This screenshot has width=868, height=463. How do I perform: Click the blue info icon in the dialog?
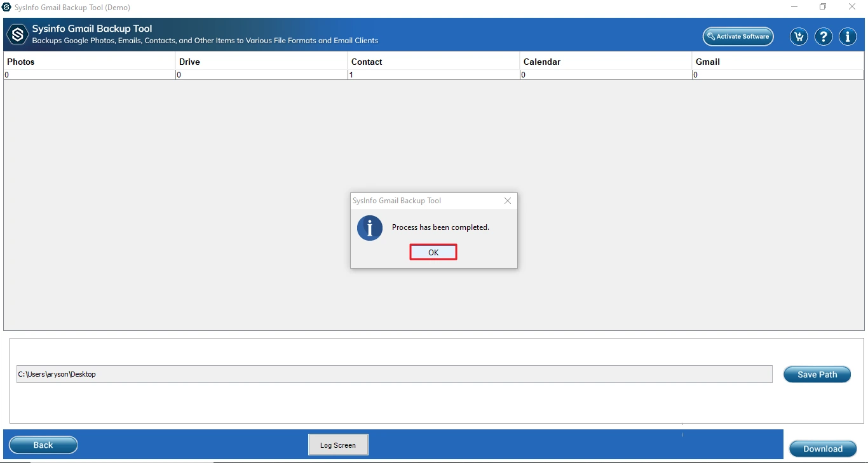click(x=370, y=228)
